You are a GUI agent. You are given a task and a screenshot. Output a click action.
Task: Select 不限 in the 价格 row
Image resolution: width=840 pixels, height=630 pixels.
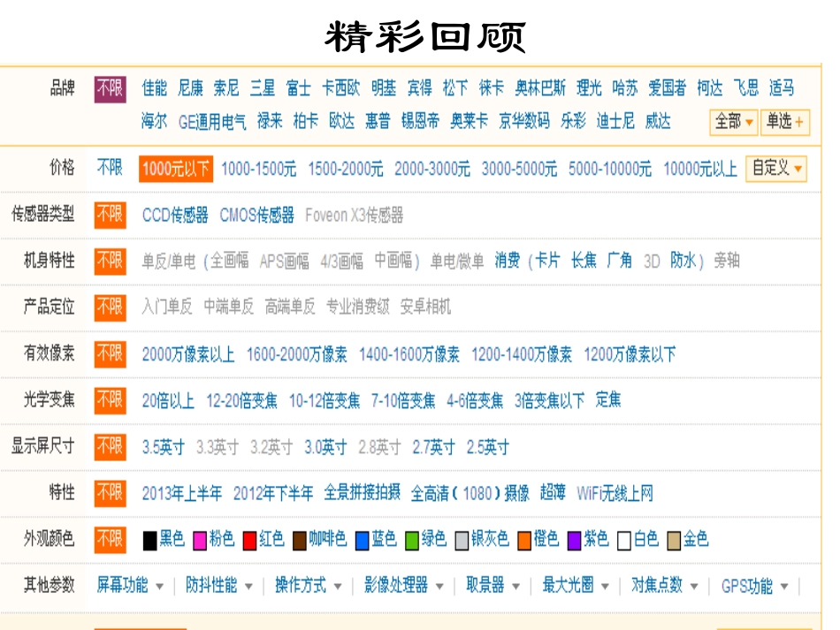click(x=110, y=168)
